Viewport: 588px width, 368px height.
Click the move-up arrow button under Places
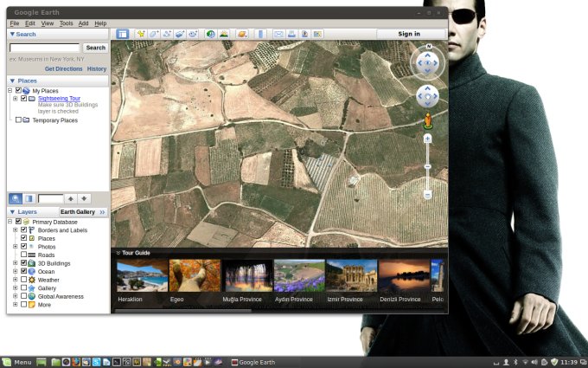point(71,198)
